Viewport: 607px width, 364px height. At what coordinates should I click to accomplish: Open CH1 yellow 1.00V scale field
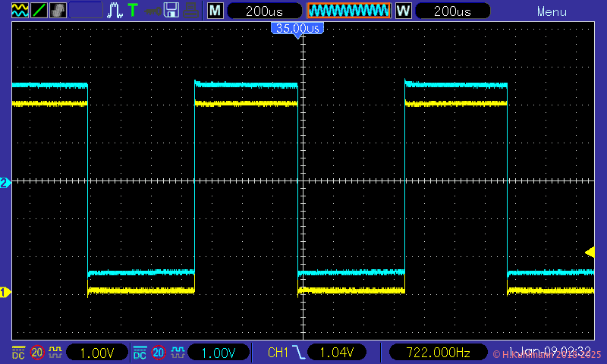(x=96, y=352)
